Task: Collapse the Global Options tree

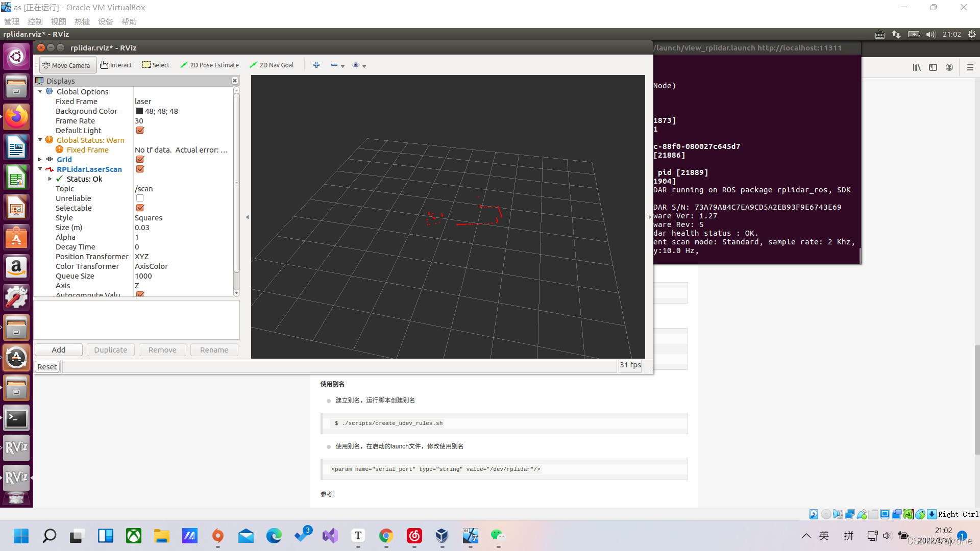Action: coord(40,92)
